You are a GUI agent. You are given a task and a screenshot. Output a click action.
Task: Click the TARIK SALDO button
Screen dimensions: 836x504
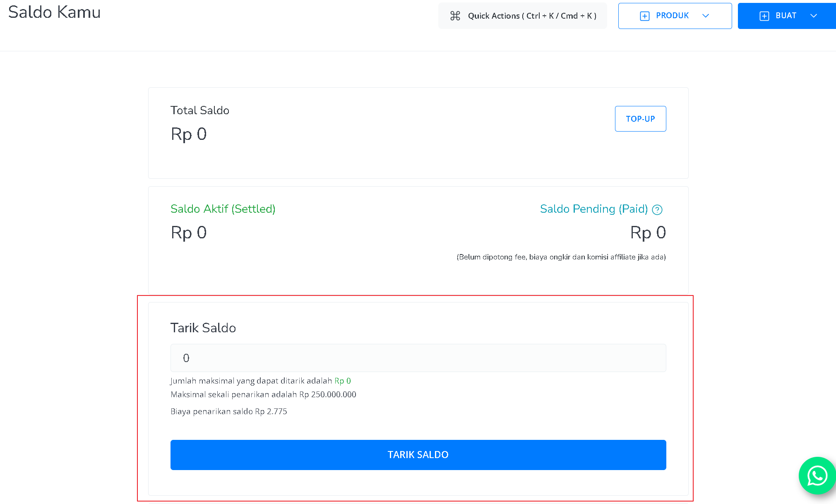(418, 455)
